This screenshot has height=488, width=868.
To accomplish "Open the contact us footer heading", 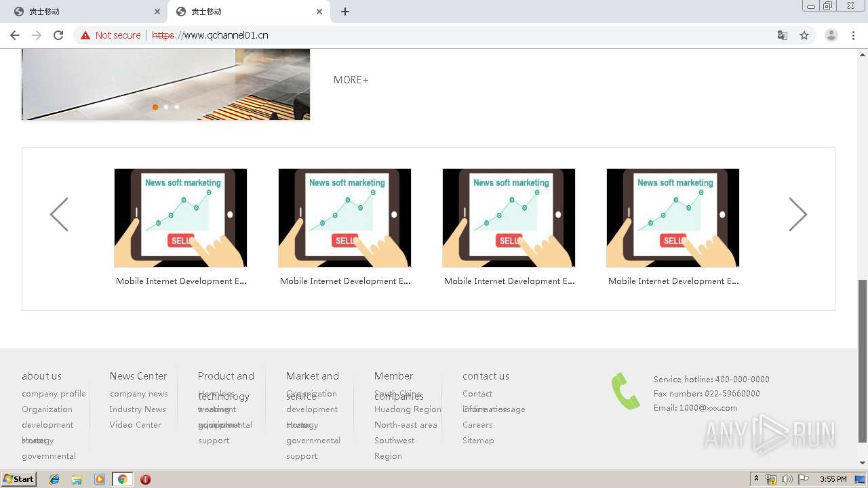I will 486,376.
